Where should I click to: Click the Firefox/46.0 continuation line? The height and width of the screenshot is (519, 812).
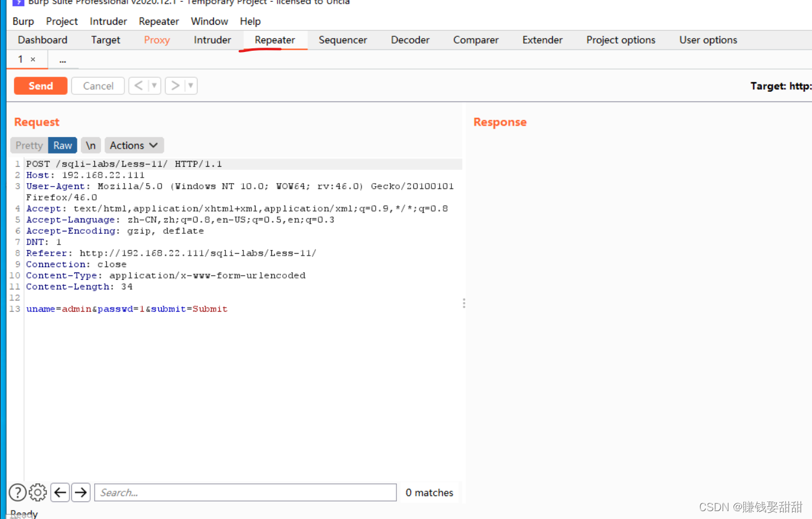(62, 198)
